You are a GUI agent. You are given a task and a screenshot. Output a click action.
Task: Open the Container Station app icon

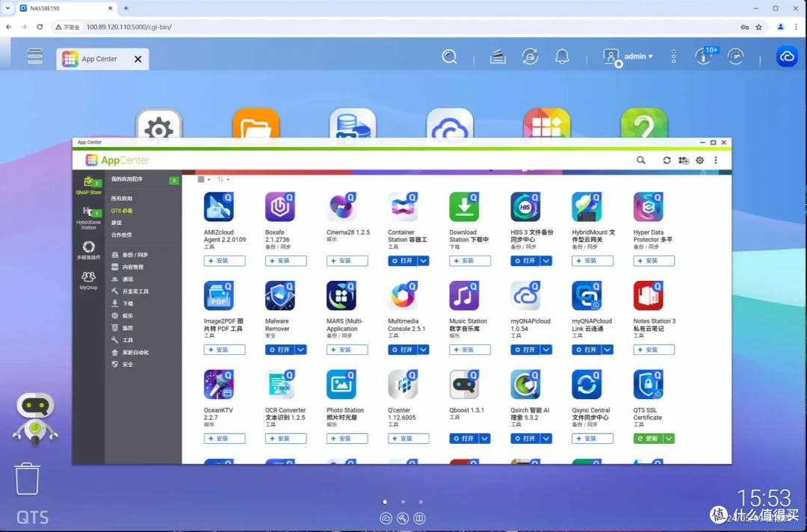point(403,207)
